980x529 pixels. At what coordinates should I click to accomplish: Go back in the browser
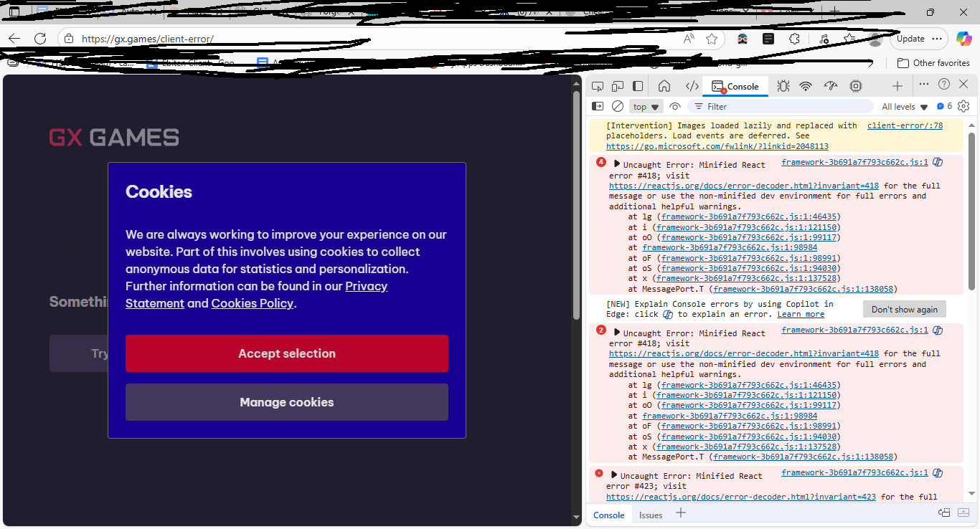click(14, 39)
